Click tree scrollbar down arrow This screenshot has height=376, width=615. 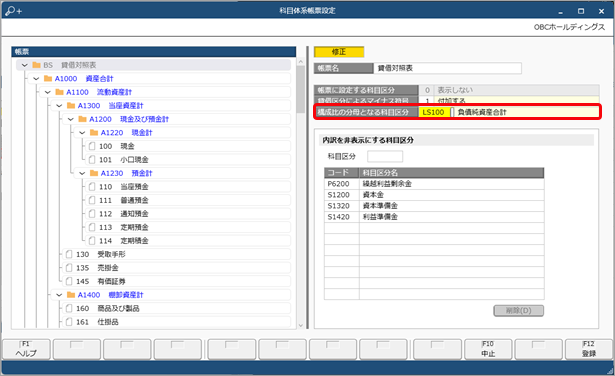(301, 325)
